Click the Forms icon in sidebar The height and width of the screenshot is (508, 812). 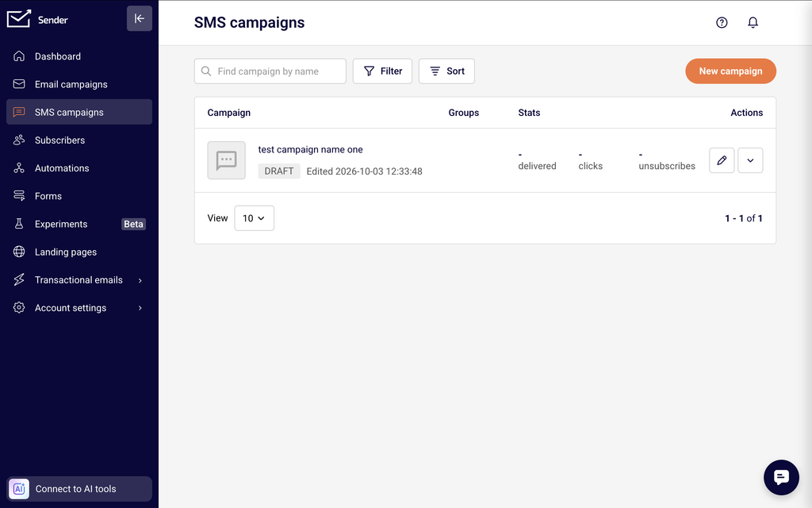click(19, 196)
